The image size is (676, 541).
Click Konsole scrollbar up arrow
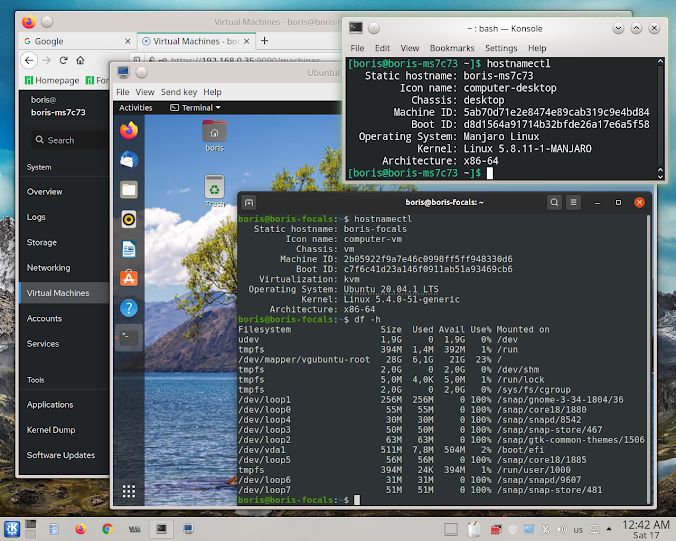tap(660, 61)
